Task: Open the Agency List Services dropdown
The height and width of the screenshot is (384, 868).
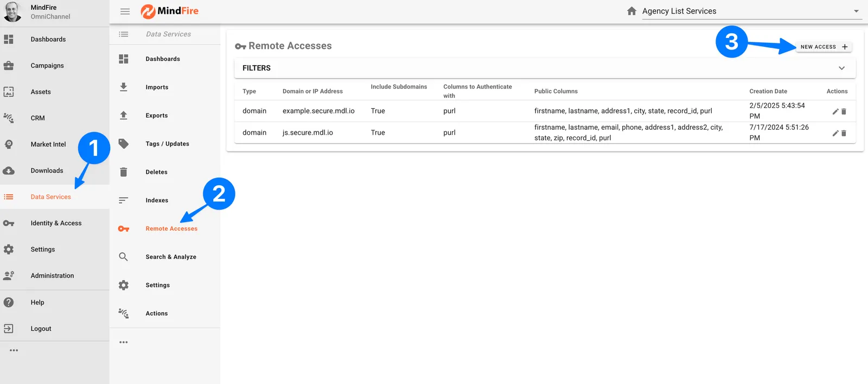Action: pyautogui.click(x=856, y=11)
